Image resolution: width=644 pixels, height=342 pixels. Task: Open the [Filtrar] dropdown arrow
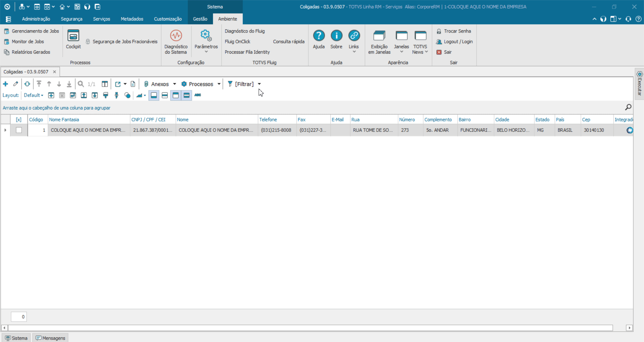click(x=259, y=84)
